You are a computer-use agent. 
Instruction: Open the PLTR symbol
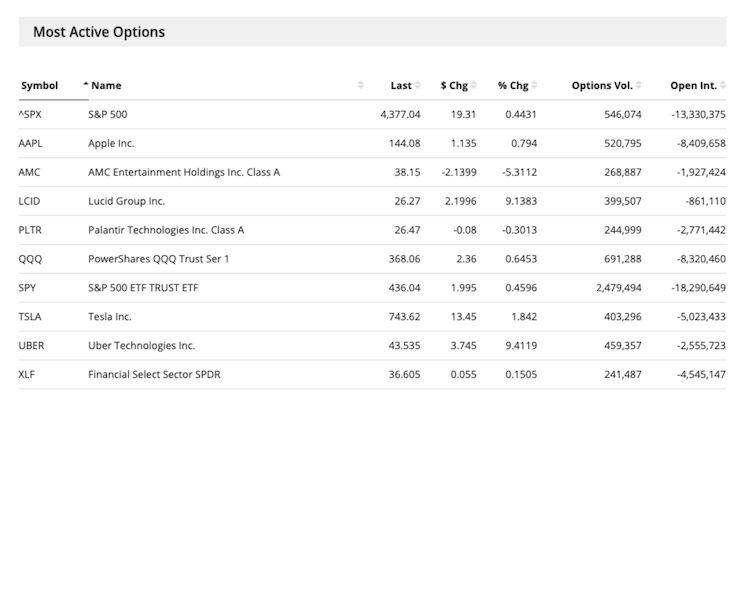[x=30, y=230]
